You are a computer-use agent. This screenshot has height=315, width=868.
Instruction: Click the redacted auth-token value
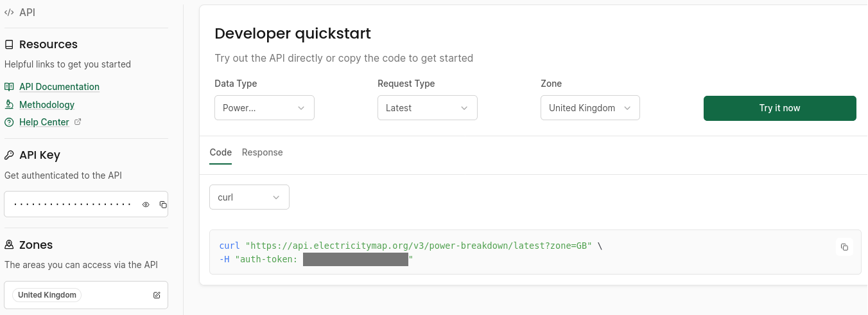click(x=356, y=260)
